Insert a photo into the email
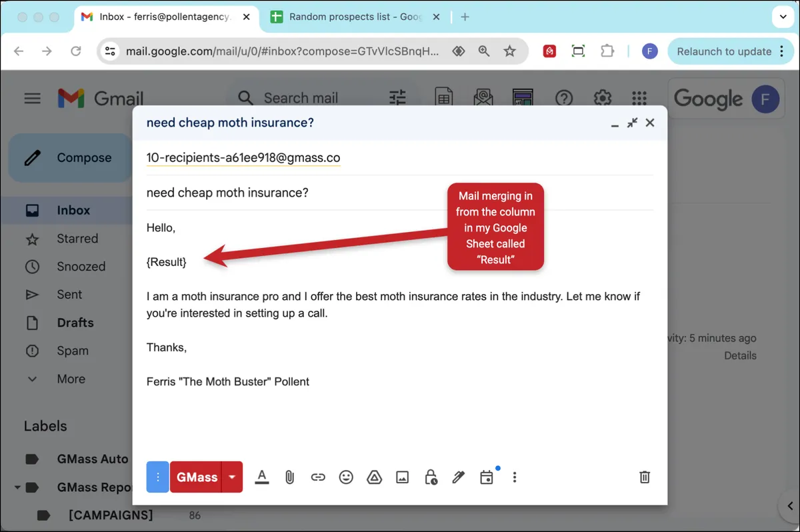This screenshot has height=532, width=800. coord(402,477)
